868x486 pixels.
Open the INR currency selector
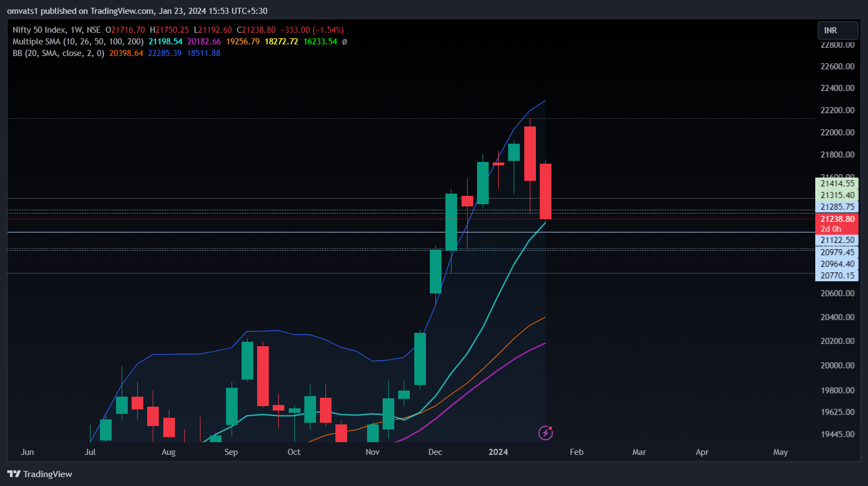[x=837, y=31]
